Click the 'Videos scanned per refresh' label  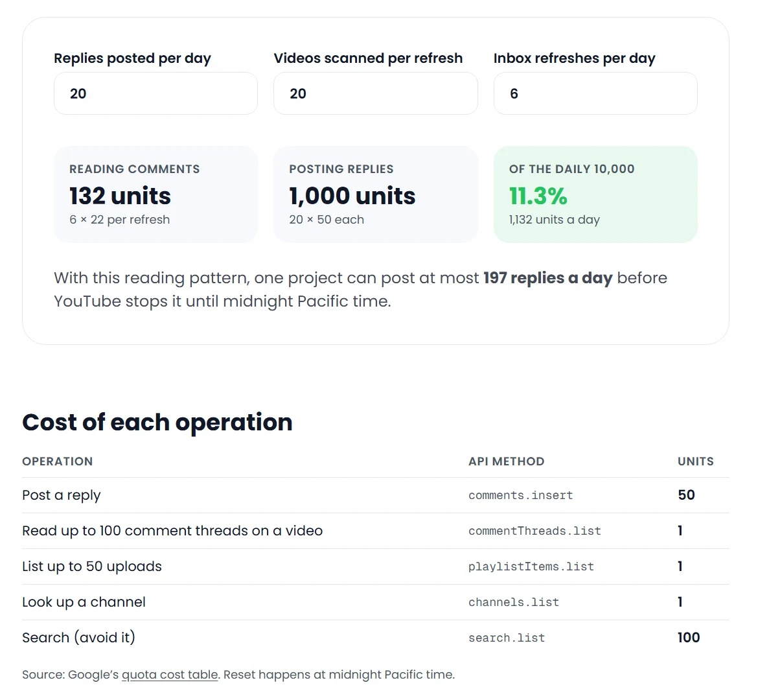(x=369, y=58)
